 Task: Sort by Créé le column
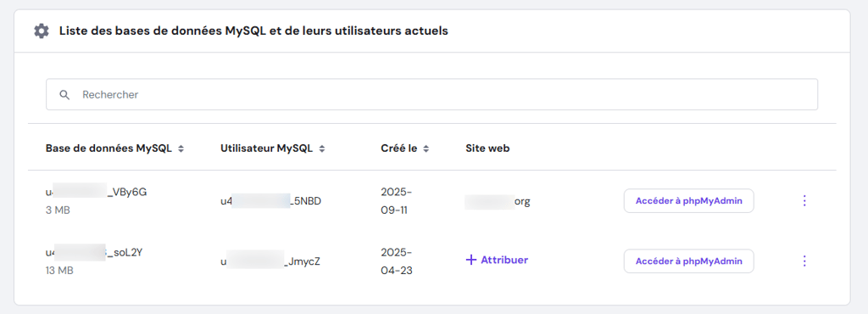(x=426, y=149)
